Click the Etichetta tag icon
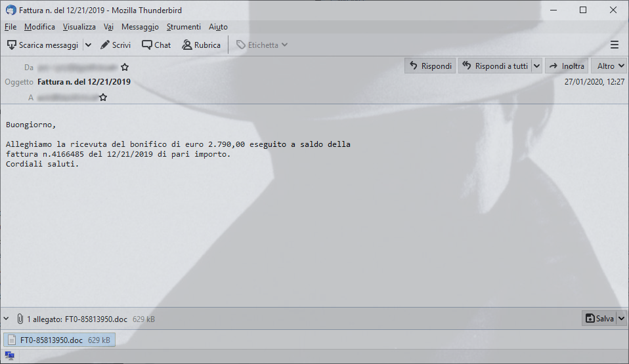Screen dimensions: 629x364 coord(241,45)
